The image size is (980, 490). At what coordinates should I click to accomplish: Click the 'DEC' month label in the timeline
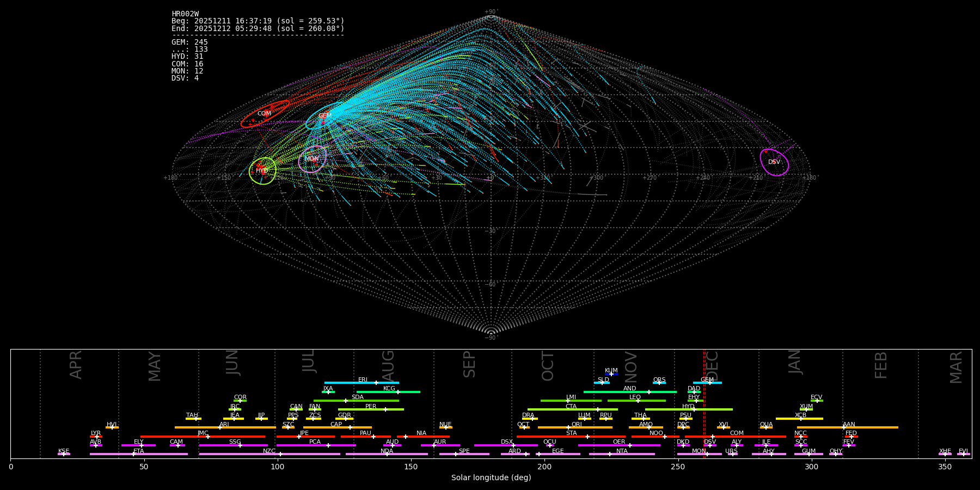pos(712,366)
